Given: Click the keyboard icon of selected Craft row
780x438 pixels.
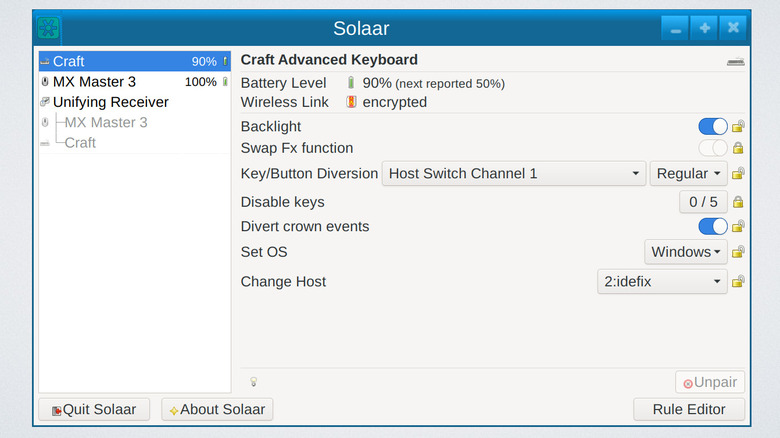Looking at the screenshot, I should point(45,61).
